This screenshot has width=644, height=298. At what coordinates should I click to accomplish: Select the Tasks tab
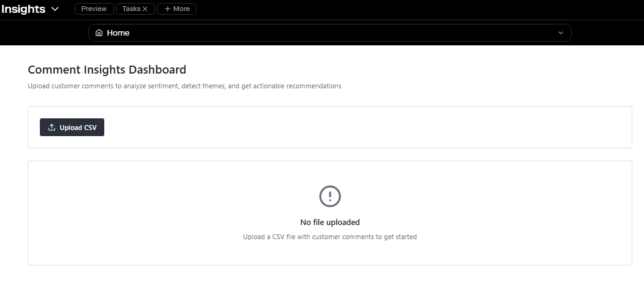pos(131,9)
